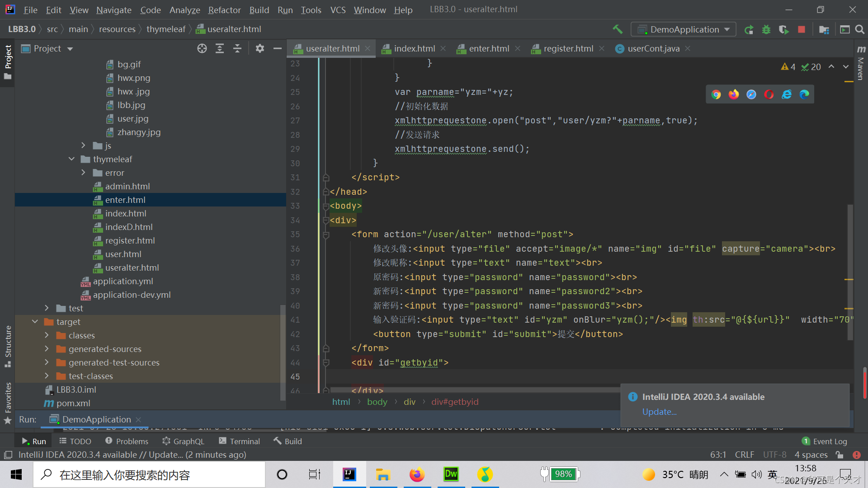Viewport: 868px width, 488px height.
Task: Expand the test folder
Action: (x=47, y=308)
